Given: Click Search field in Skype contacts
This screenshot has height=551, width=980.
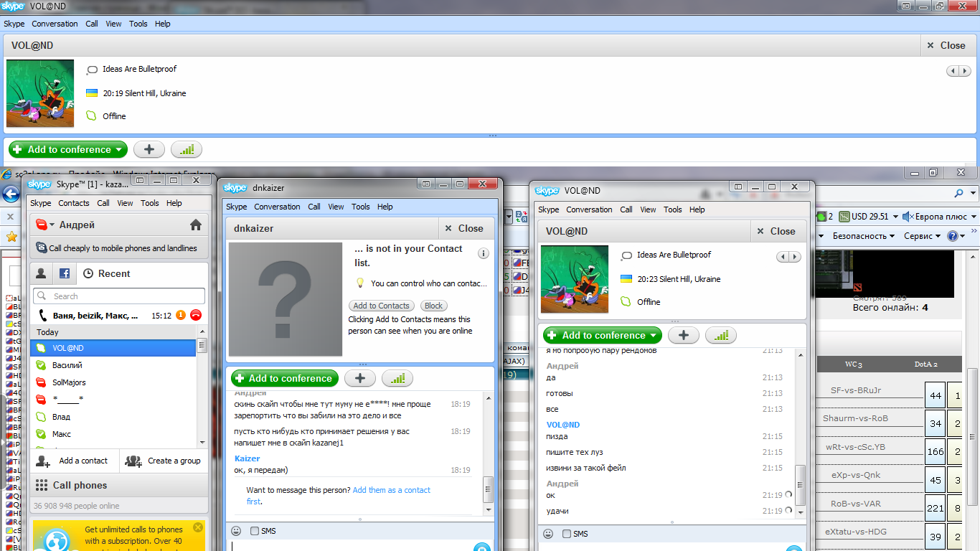Looking at the screenshot, I should (x=118, y=296).
